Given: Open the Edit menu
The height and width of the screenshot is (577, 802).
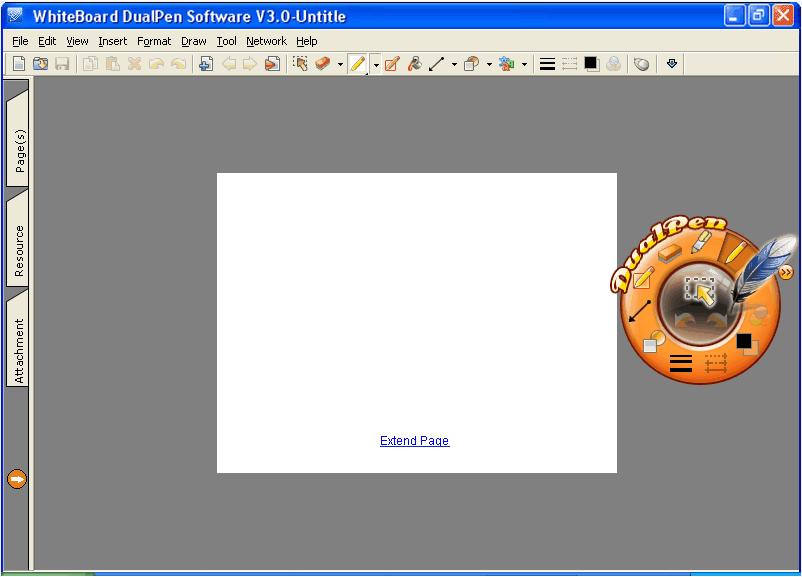Looking at the screenshot, I should tap(47, 41).
